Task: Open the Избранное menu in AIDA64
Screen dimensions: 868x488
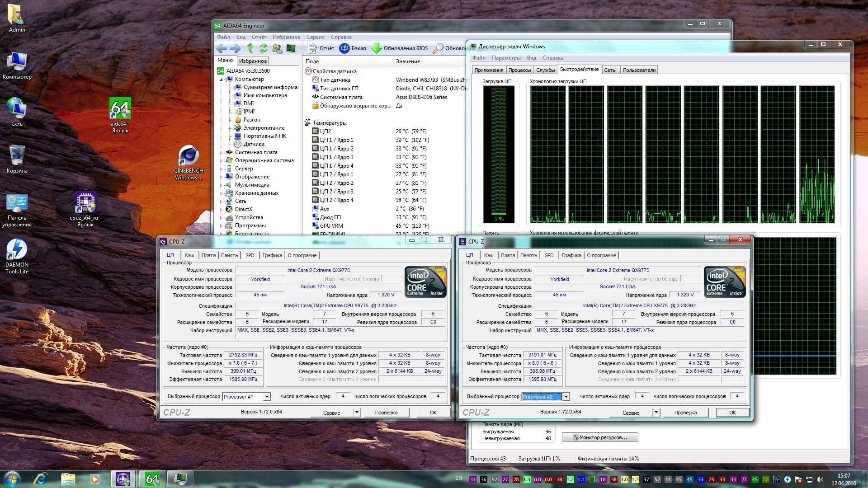Action: [286, 37]
